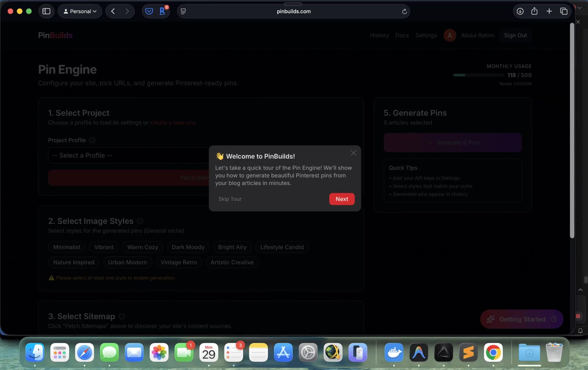The image size is (588, 370).
Task: Toggle the Bright Airy style chip
Action: coord(232,247)
